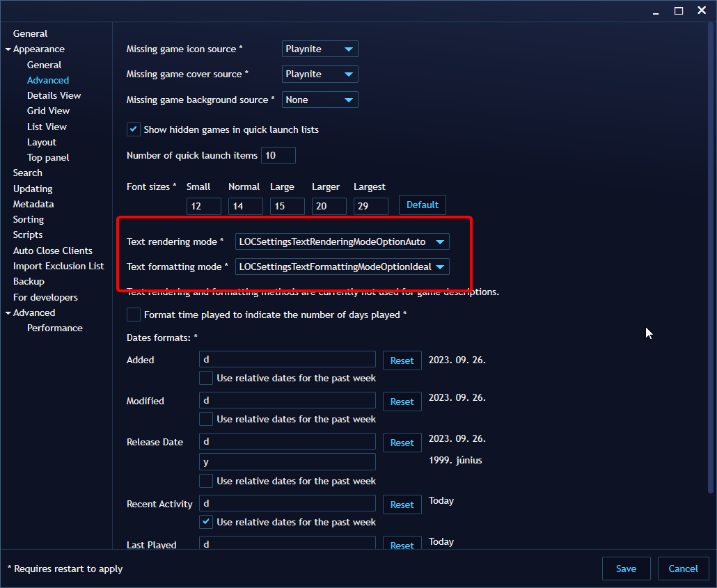Open the Text formatting mode dropdown

(x=341, y=267)
